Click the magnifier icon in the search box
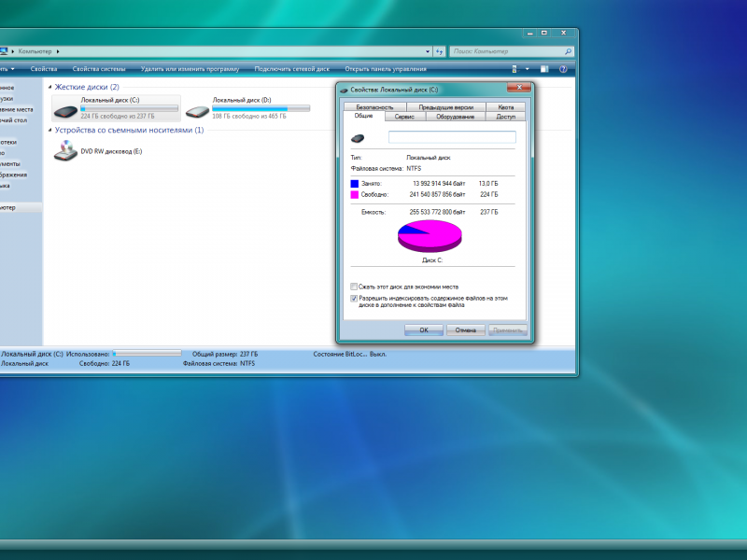747x560 pixels. pos(568,51)
